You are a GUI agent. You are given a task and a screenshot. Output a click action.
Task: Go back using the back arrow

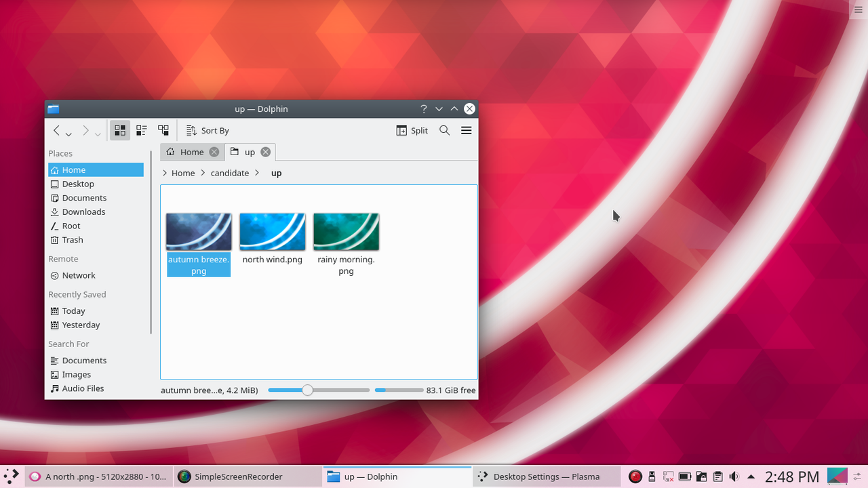coord(57,130)
